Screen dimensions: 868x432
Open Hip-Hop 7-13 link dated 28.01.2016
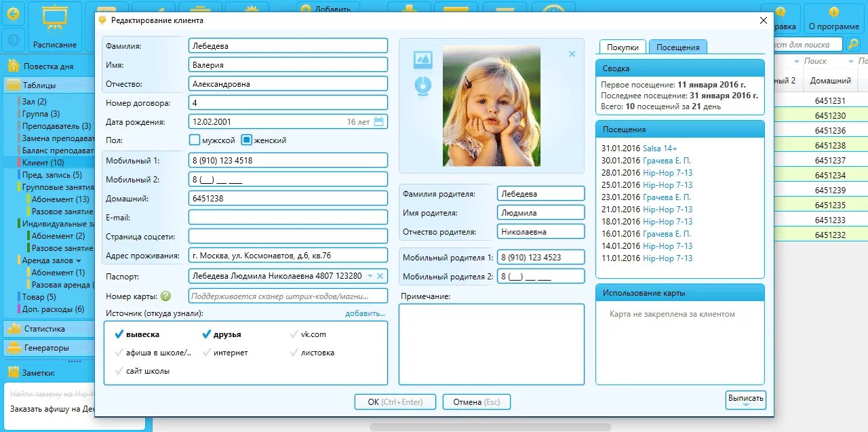click(668, 172)
